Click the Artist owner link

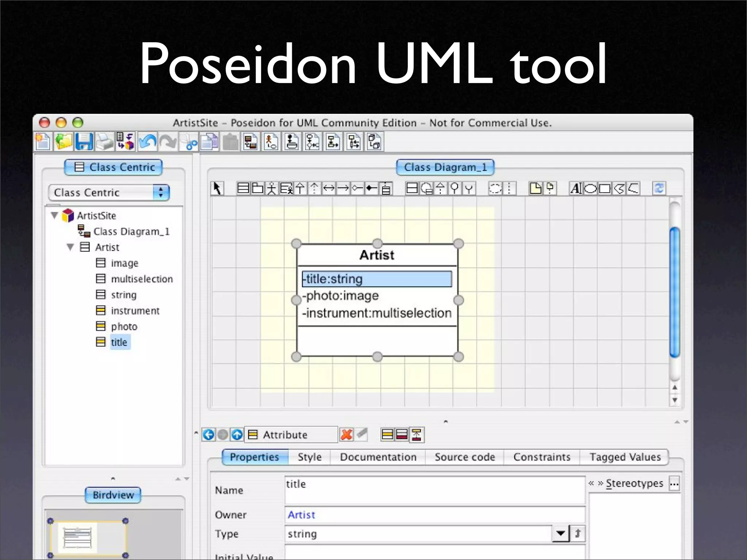[301, 515]
